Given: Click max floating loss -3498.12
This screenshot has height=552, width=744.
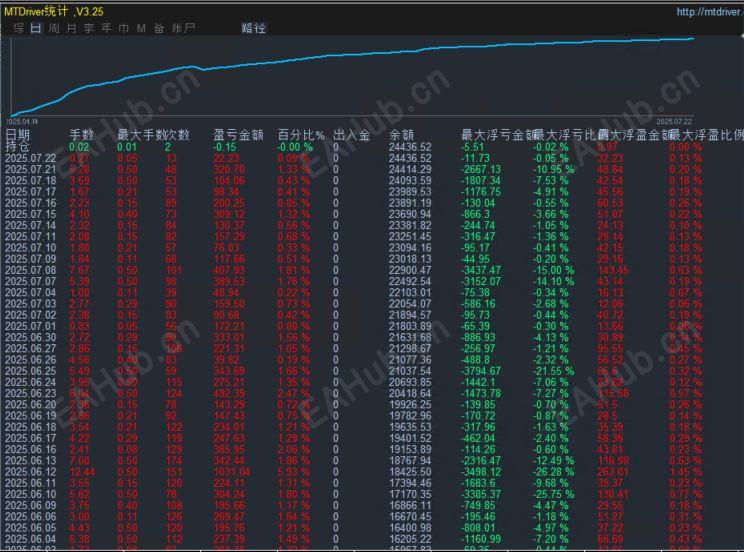Looking at the screenshot, I should click(x=481, y=472).
